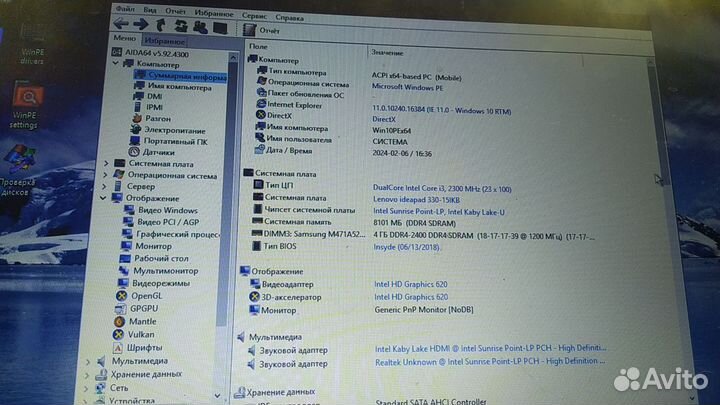The image size is (720, 405).
Task: Open WinPE settings desktop icon
Action: pos(25,107)
